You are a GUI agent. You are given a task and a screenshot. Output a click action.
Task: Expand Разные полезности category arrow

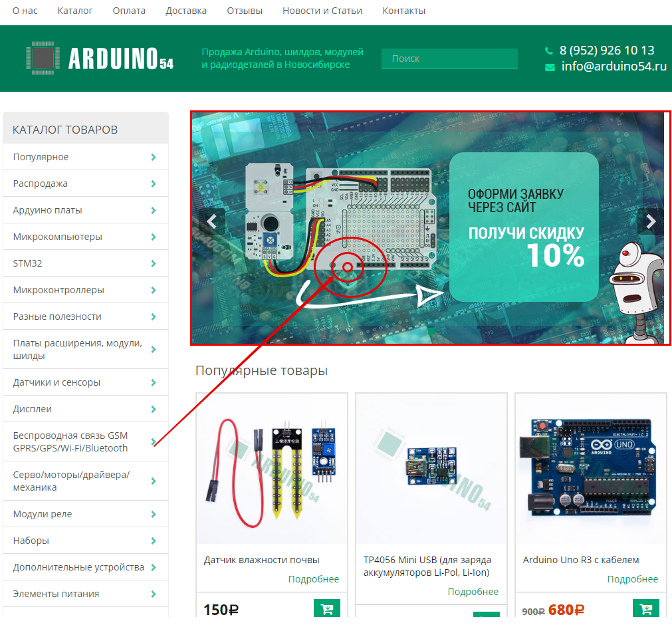(154, 316)
